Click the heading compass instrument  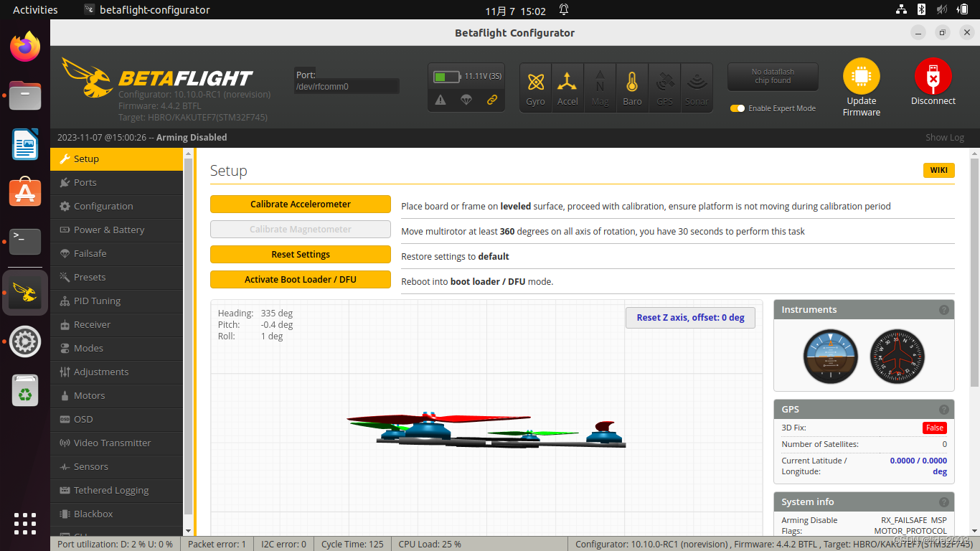click(897, 357)
